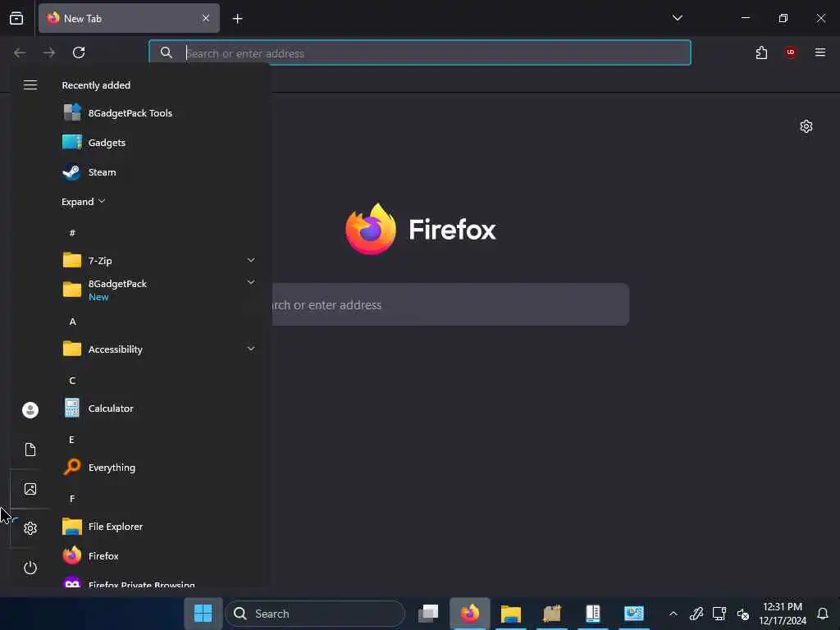
Task: Jump to letter # index
Action: (72, 232)
